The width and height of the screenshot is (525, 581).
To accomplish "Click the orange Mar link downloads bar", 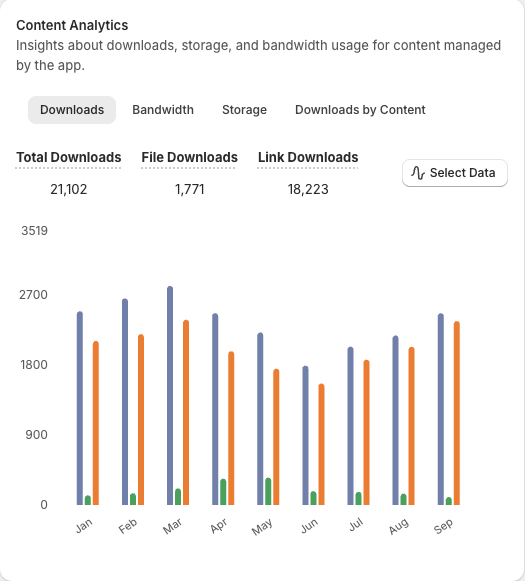I will [x=186, y=412].
